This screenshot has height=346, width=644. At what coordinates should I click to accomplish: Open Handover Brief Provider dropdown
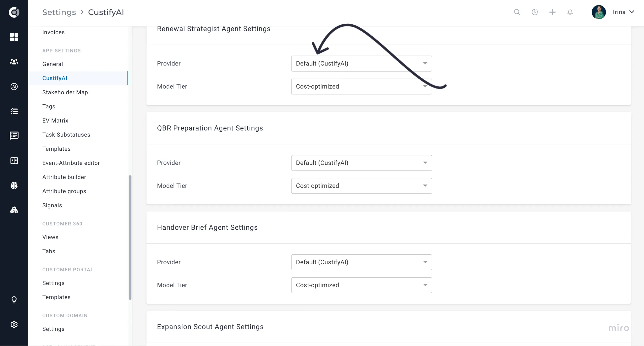(x=362, y=262)
